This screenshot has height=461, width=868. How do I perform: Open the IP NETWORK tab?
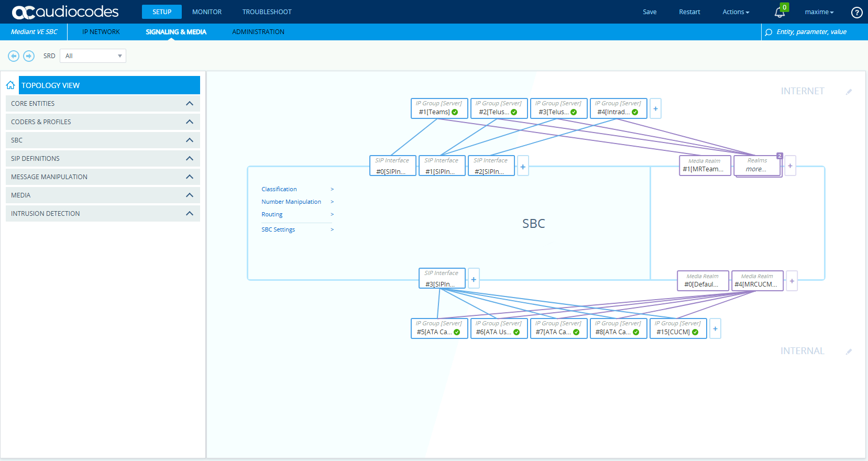click(x=101, y=32)
